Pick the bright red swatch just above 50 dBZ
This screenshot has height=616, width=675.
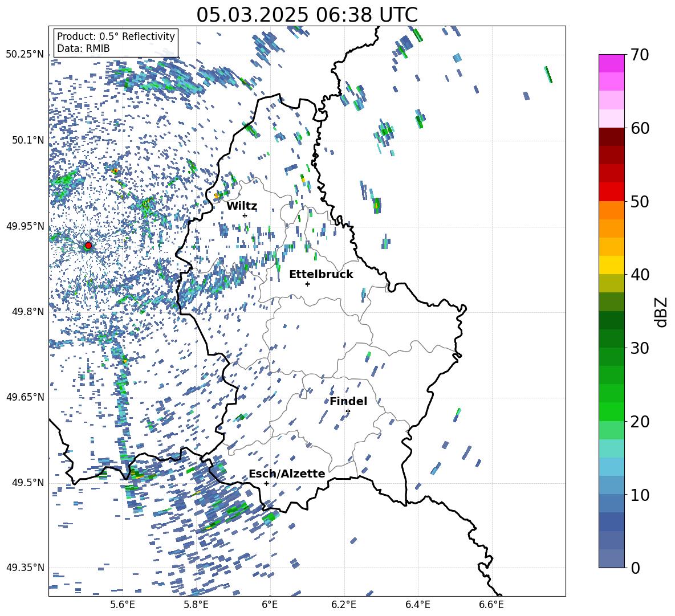click(x=611, y=192)
